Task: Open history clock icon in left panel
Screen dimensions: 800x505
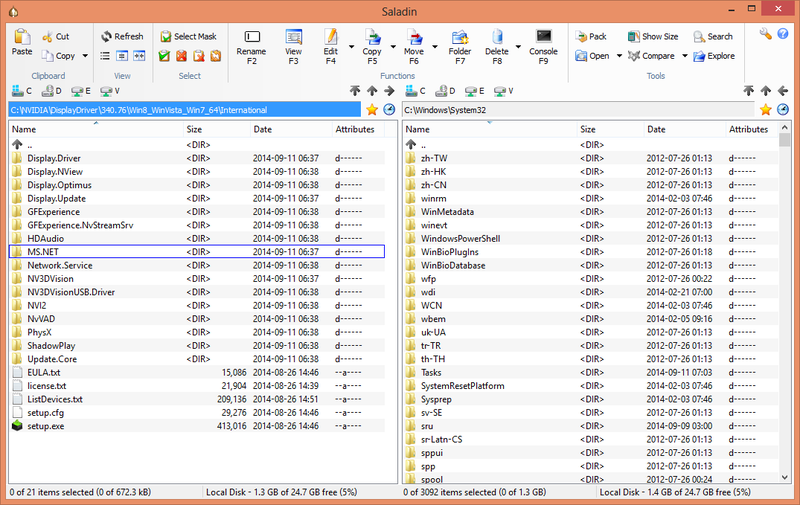Action: click(x=389, y=110)
